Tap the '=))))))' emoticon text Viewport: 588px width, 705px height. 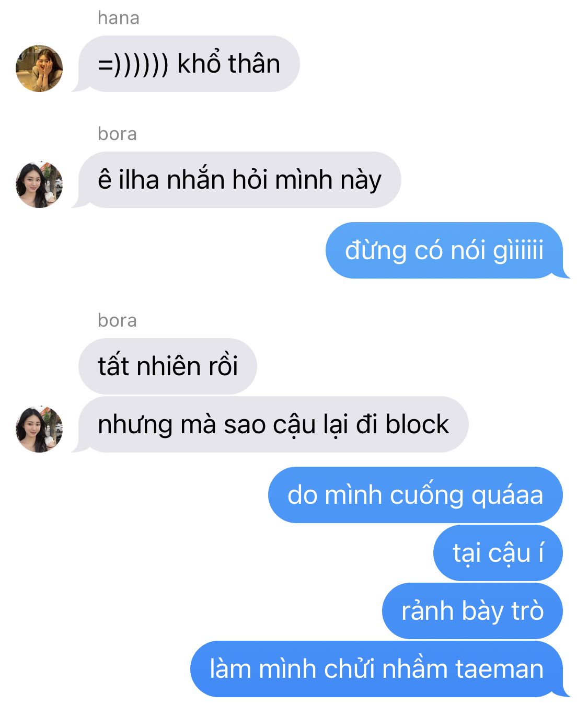[x=133, y=64]
